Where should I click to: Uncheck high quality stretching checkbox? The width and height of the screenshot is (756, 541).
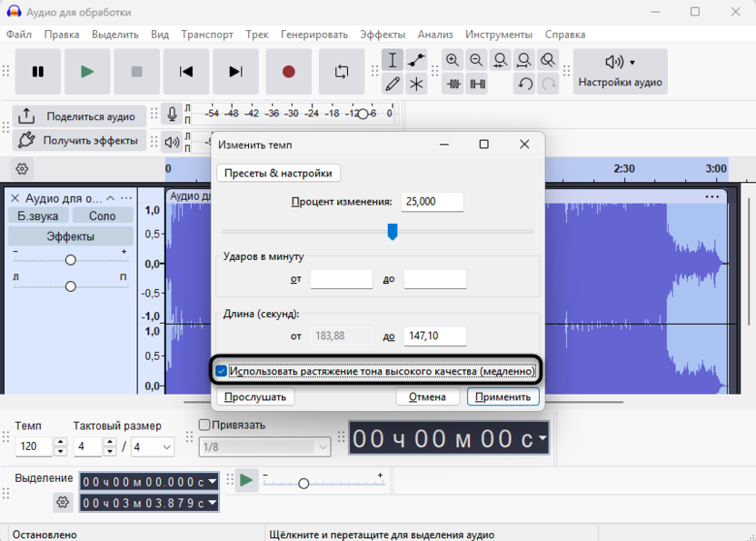tap(222, 371)
